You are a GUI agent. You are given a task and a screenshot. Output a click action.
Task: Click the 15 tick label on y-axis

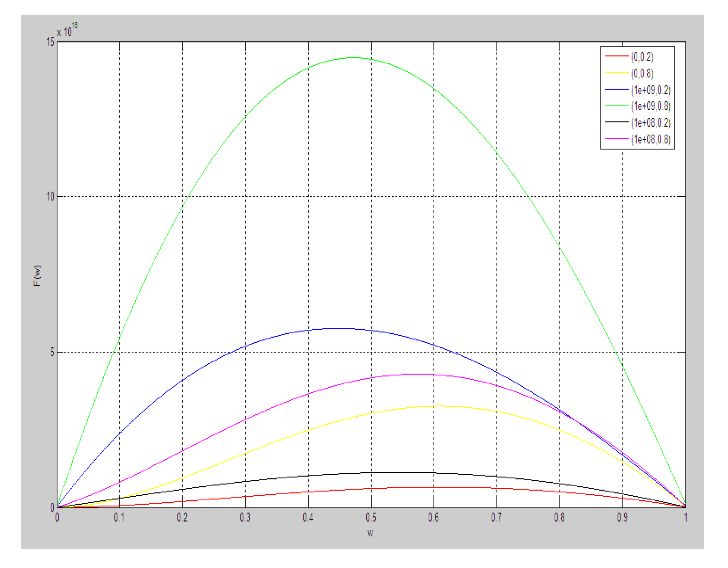point(50,42)
